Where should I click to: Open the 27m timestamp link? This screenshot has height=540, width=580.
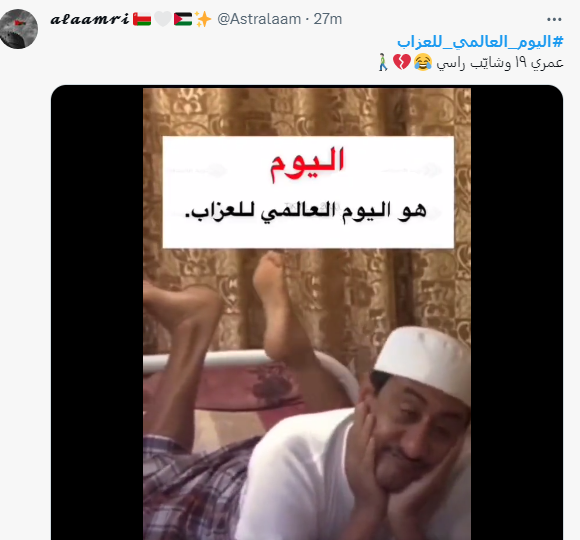(328, 19)
